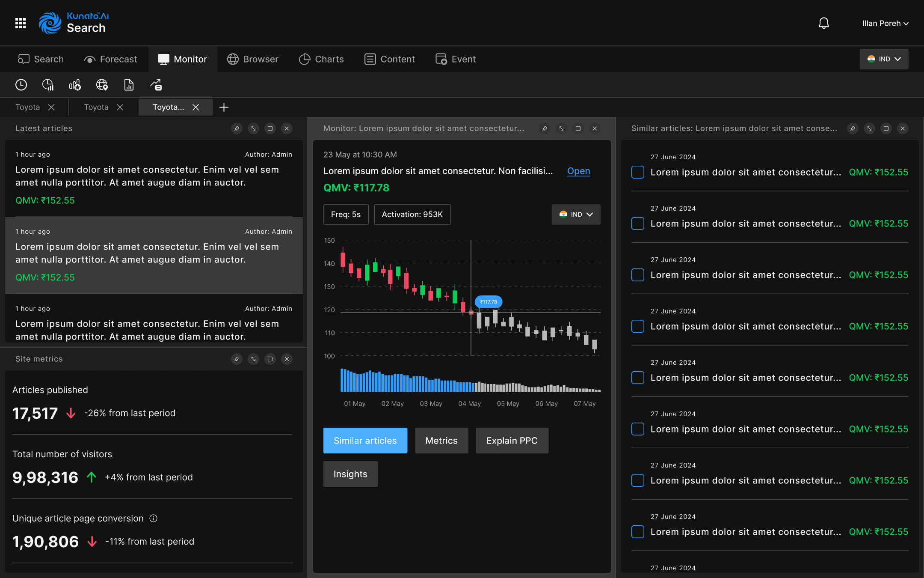Viewport: 924px width, 578px height.
Task: Check the fourth similar article checkbox
Action: [638, 326]
